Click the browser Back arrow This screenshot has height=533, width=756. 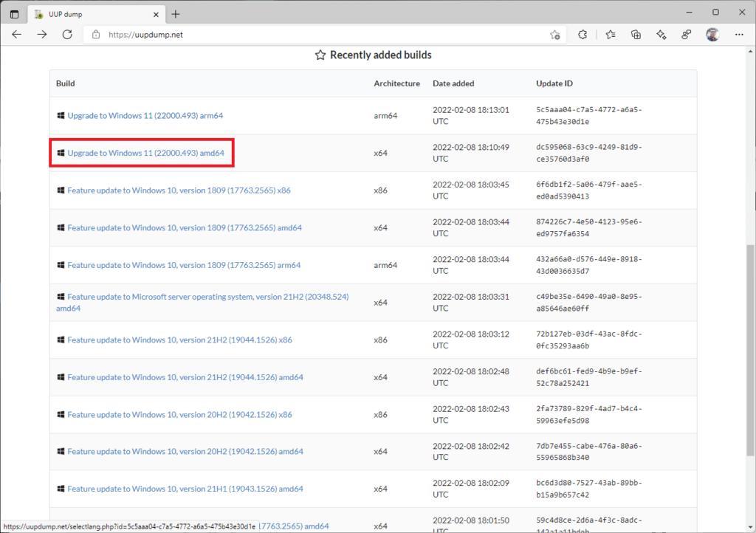(x=16, y=35)
